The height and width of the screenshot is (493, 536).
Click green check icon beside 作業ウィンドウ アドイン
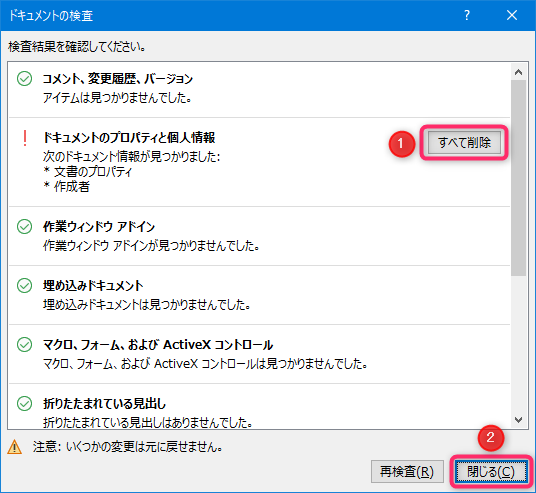click(25, 226)
